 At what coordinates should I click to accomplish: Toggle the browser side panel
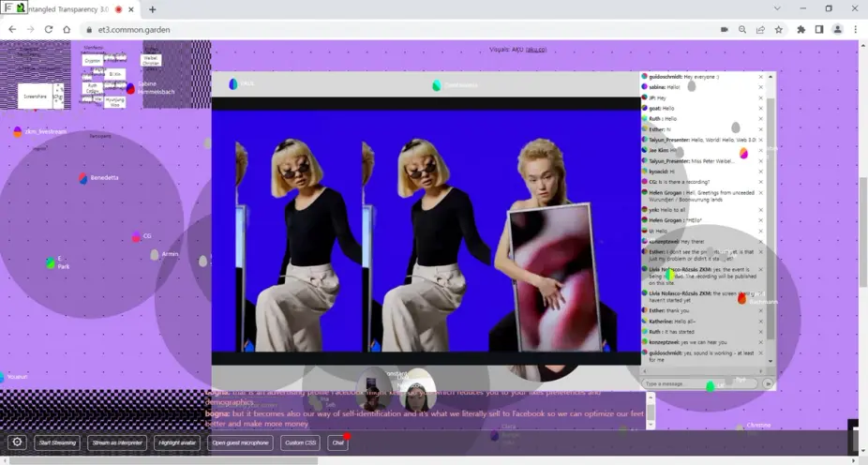click(x=819, y=29)
